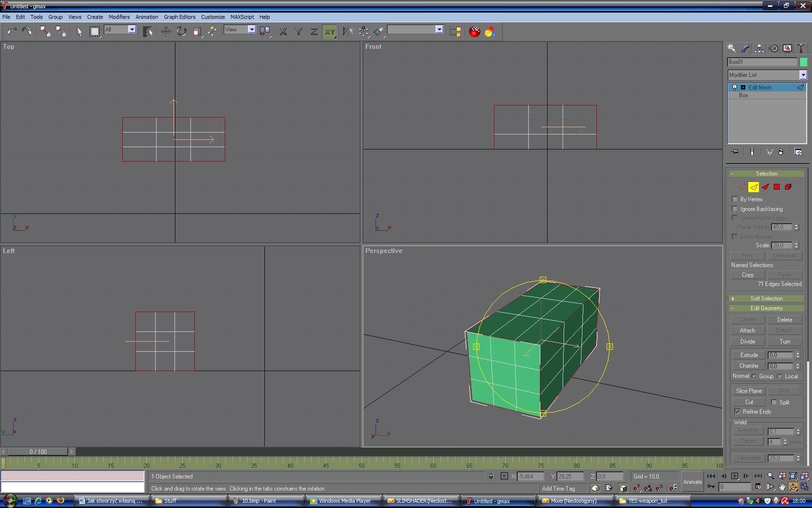Activate the Select and Link tool
The width and height of the screenshot is (812, 508).
tap(45, 31)
